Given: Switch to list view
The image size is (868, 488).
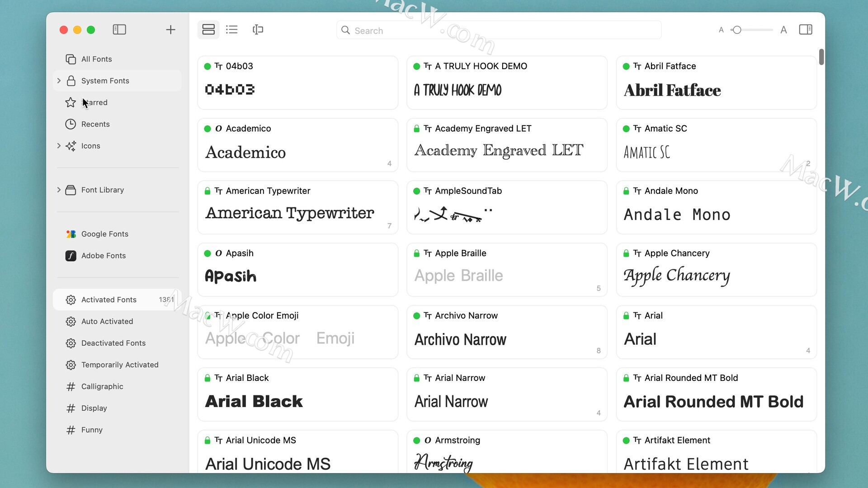Looking at the screenshot, I should click(x=232, y=30).
